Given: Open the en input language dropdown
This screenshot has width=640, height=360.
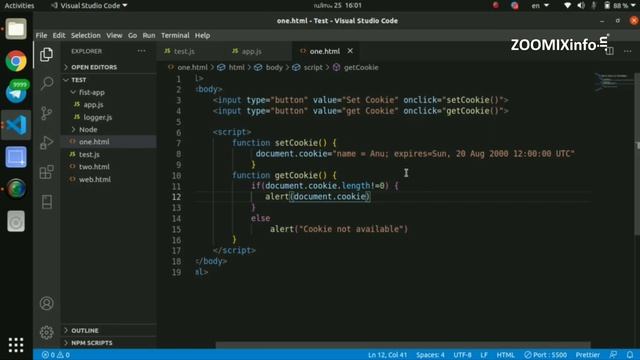Looking at the screenshot, I should click(540, 5).
